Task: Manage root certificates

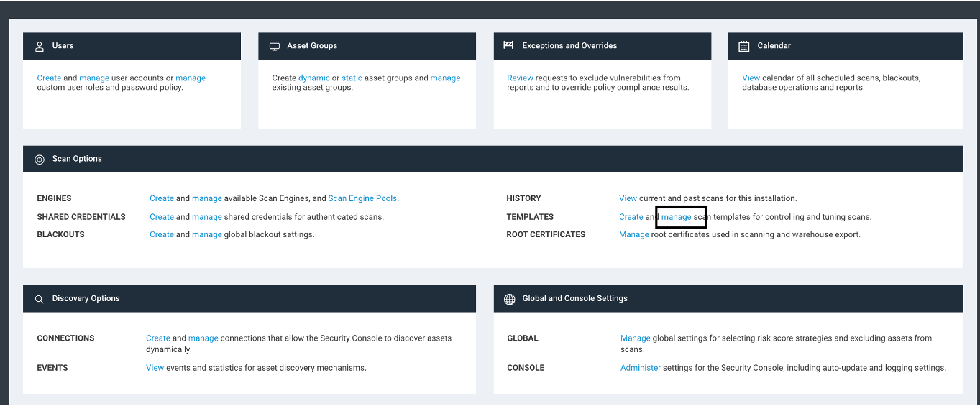Action: 633,234
